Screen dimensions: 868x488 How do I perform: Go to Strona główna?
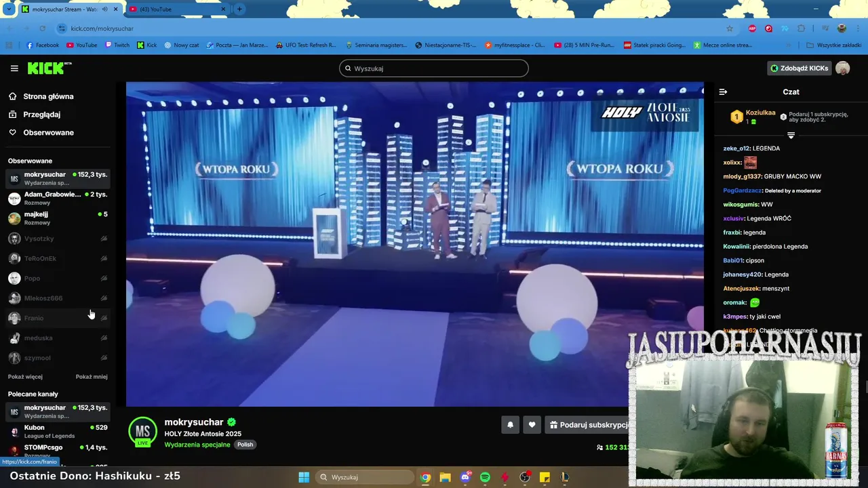48,96
